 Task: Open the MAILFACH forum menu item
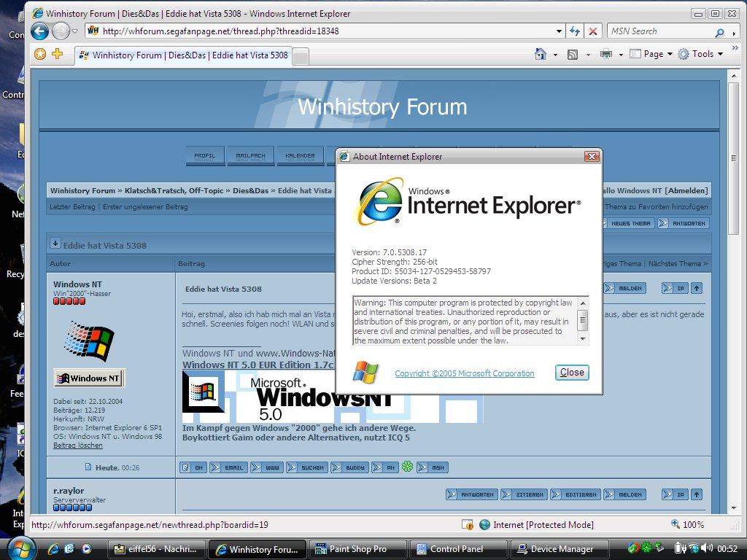(x=252, y=155)
